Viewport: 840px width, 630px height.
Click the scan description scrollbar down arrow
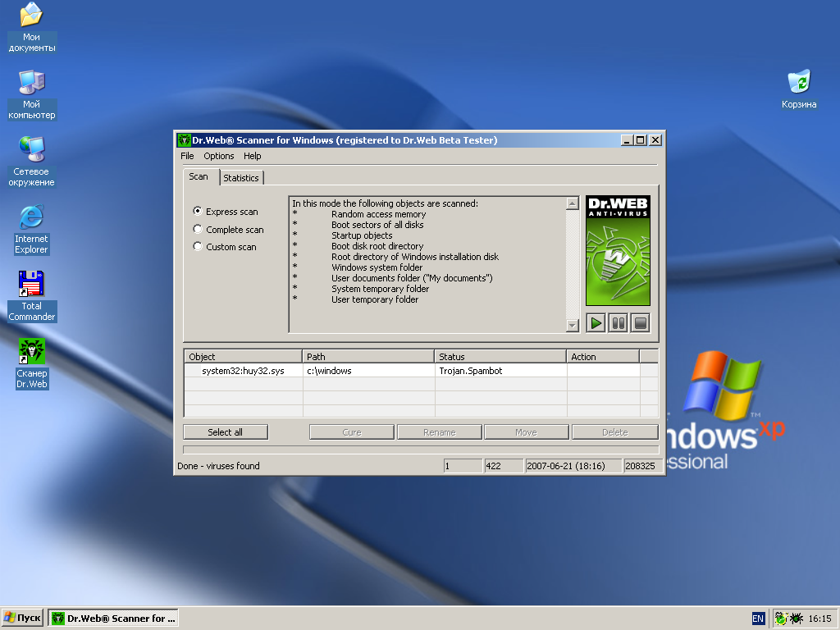tap(572, 325)
